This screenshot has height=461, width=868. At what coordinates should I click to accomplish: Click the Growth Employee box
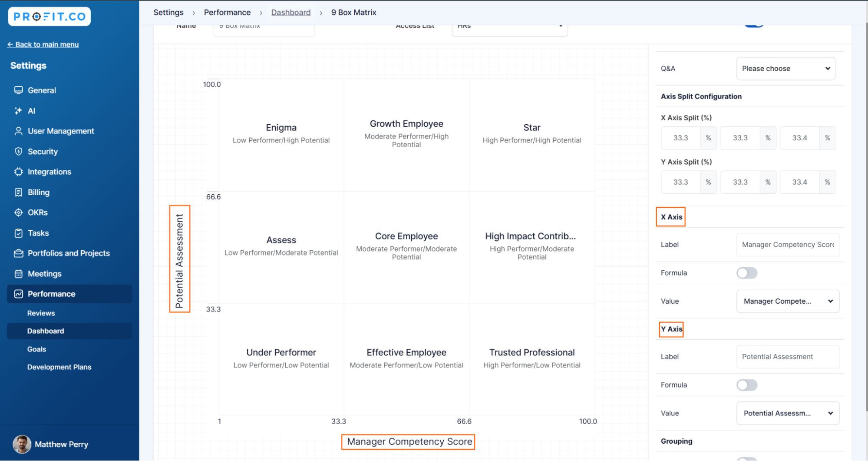pyautogui.click(x=406, y=135)
